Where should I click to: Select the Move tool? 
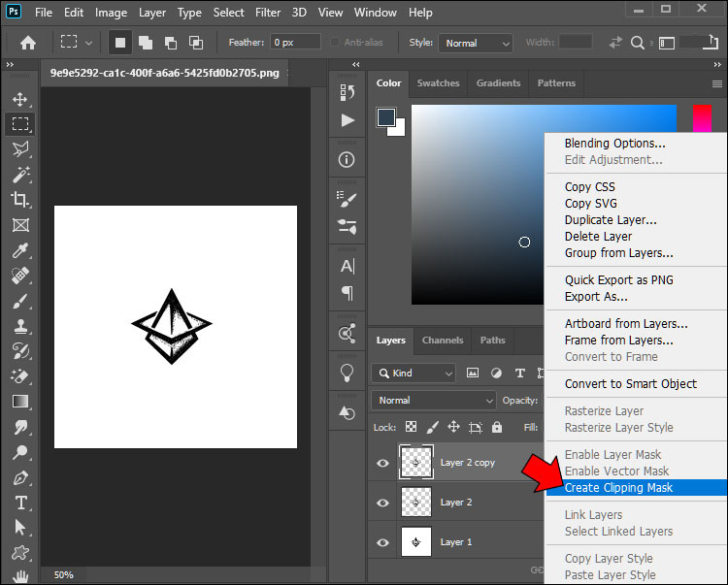20,99
